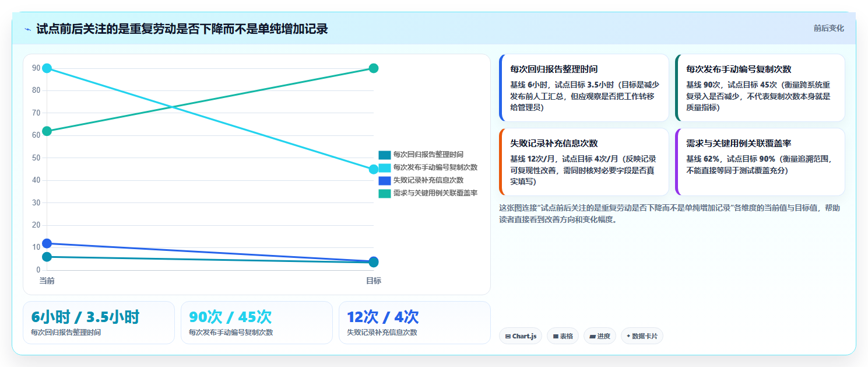Click the blue data point at 12 on 当前
868x367 pixels.
[47, 243]
